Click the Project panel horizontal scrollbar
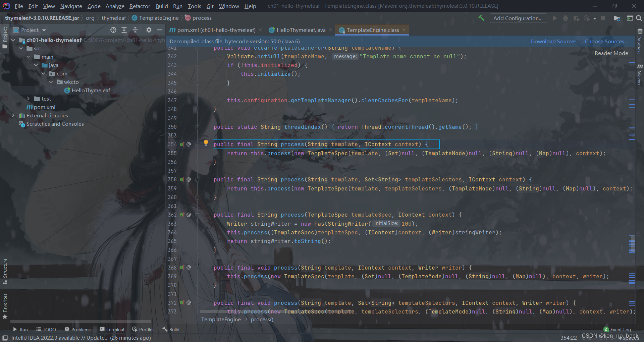The height and width of the screenshot is (342, 644). [80, 321]
